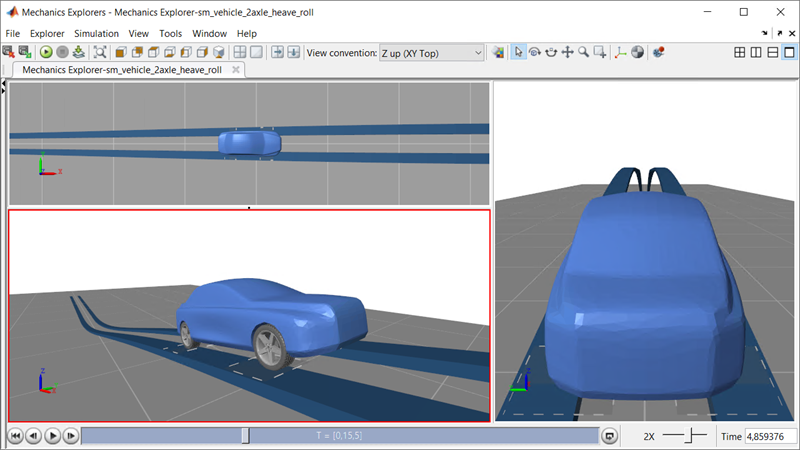Select the Zoom magnifier tool
800x450 pixels.
(x=584, y=52)
